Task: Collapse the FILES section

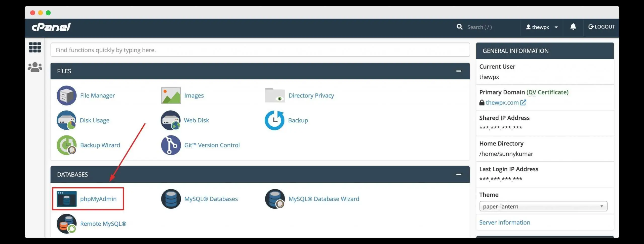Action: tap(459, 71)
